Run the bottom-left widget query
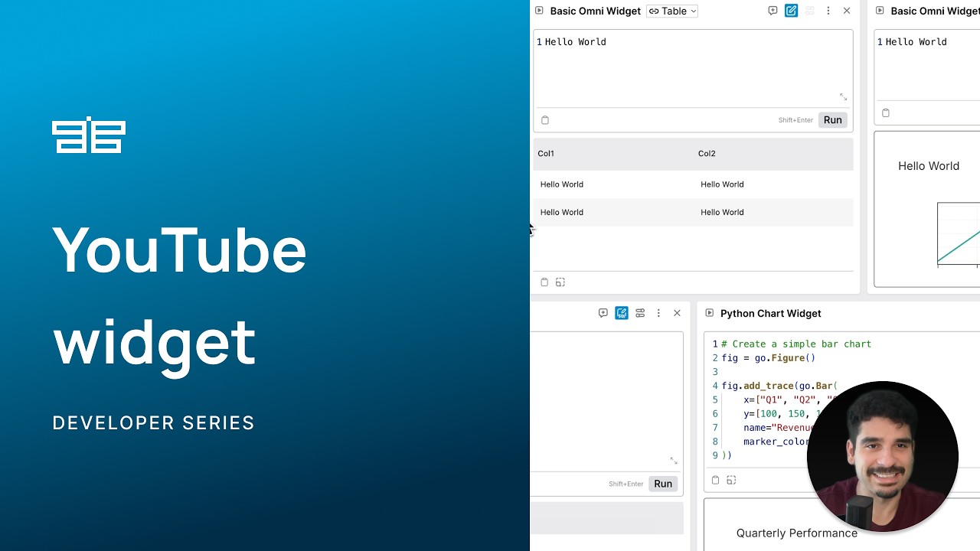 pyautogui.click(x=663, y=484)
